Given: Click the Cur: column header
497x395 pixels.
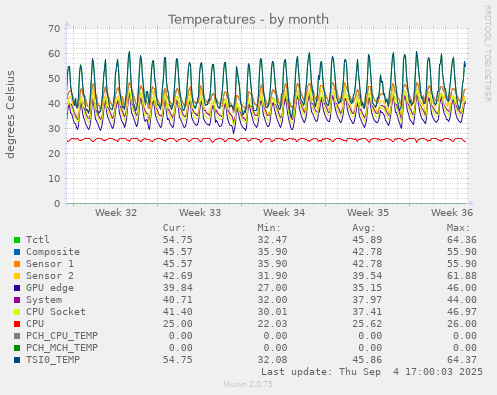Looking at the screenshot, I should click(x=174, y=228).
